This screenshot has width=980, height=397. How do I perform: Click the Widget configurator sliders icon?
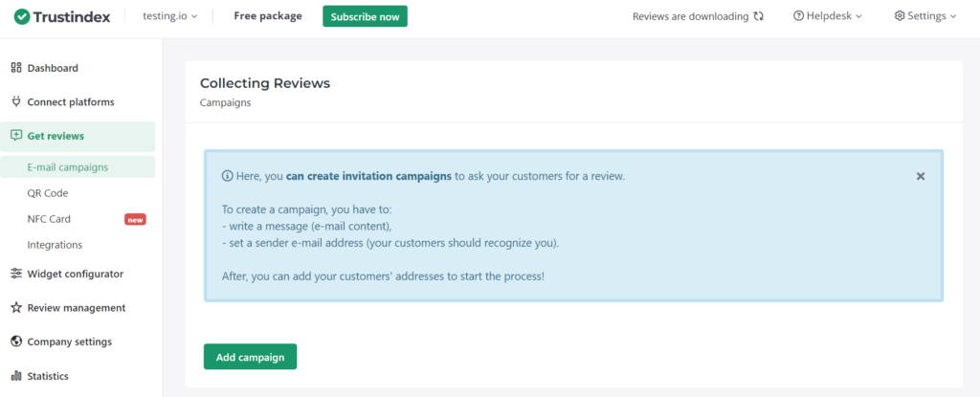(x=16, y=274)
